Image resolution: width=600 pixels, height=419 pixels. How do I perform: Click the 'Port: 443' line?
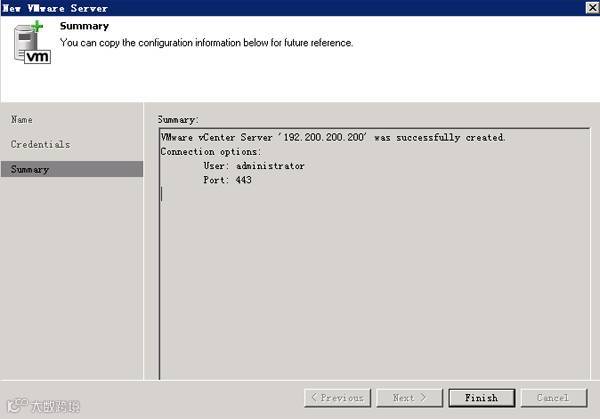(227, 180)
